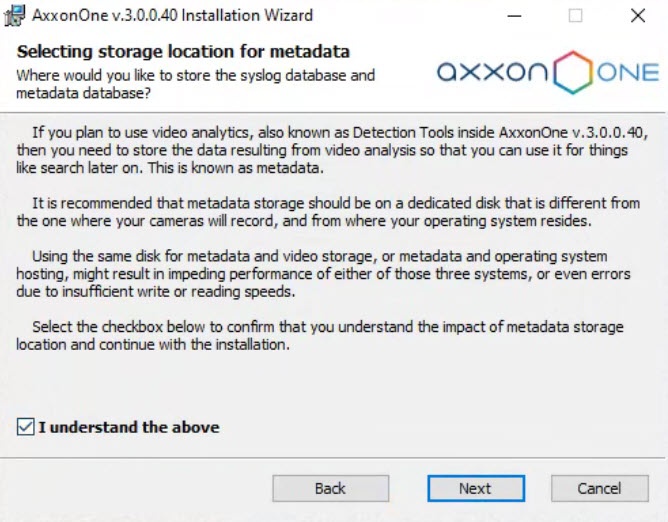668x522 pixels.
Task: Cancel the AxxonOne installation
Action: click(599, 489)
